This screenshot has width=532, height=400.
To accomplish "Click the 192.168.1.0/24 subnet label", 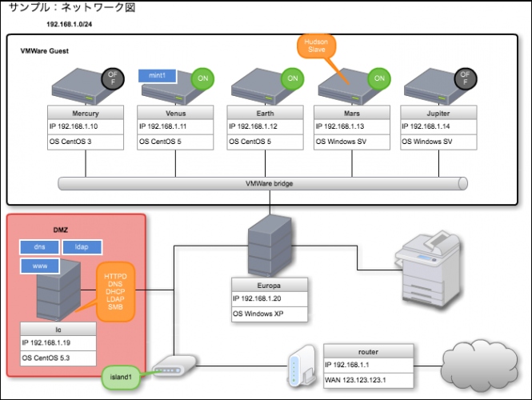I will (70, 25).
